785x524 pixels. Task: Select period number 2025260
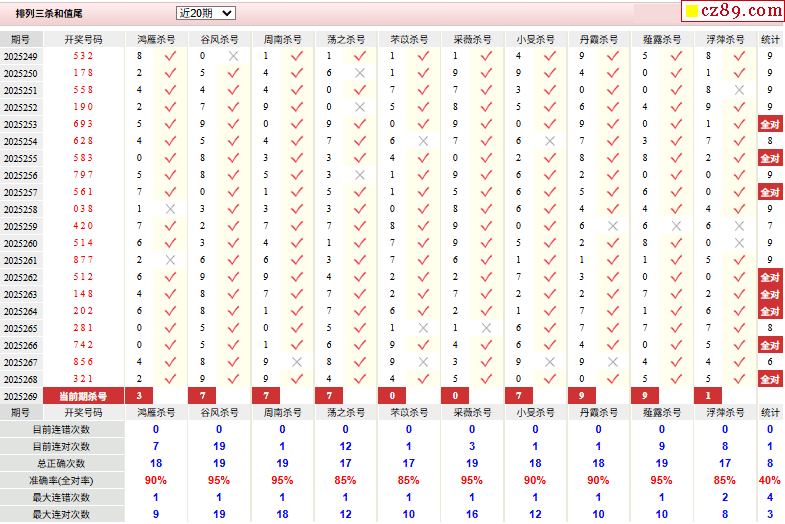coord(21,244)
